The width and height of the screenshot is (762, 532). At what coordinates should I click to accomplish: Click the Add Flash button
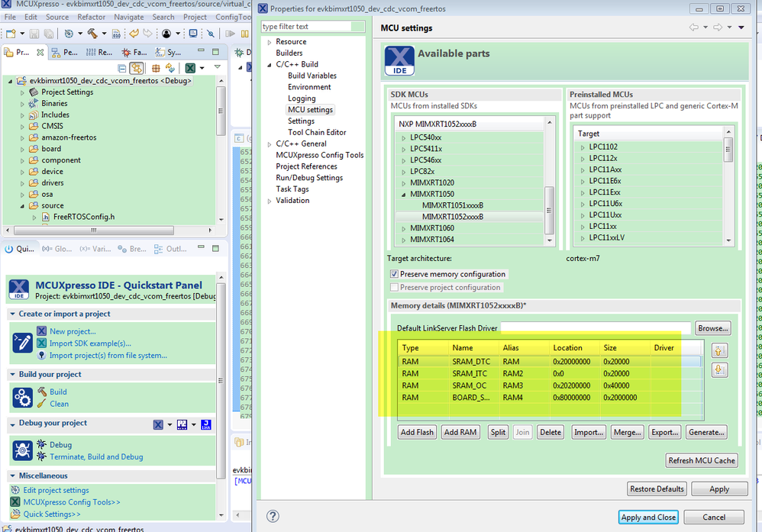click(x=417, y=432)
